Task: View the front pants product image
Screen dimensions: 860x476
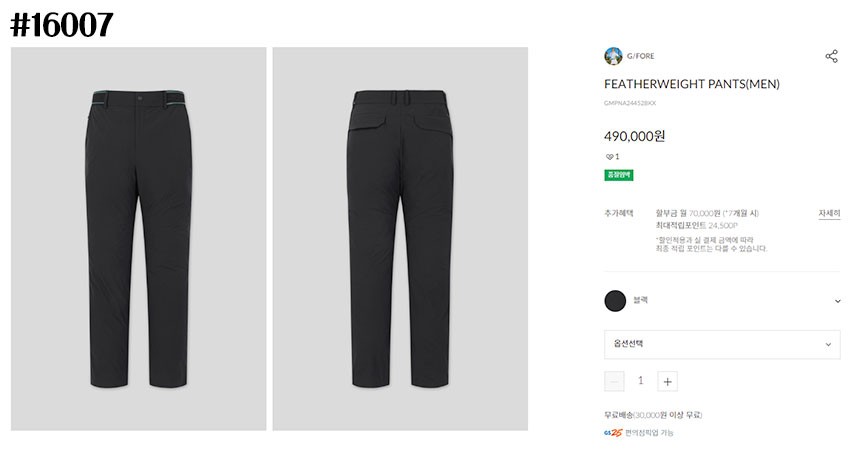Action: tap(139, 239)
